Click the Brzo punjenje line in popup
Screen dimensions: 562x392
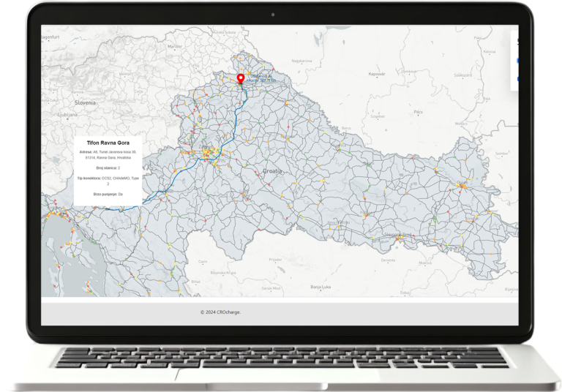108,195
